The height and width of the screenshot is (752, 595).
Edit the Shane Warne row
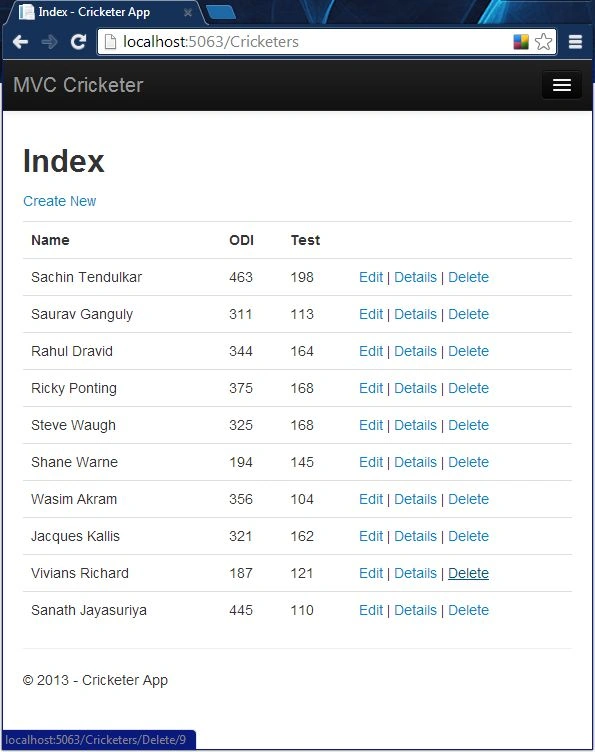(371, 462)
